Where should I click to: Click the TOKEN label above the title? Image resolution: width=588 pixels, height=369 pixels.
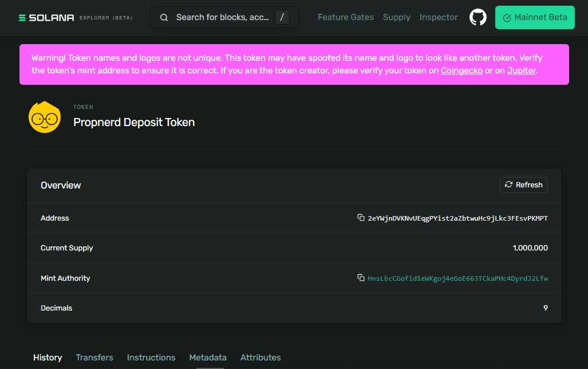83,107
